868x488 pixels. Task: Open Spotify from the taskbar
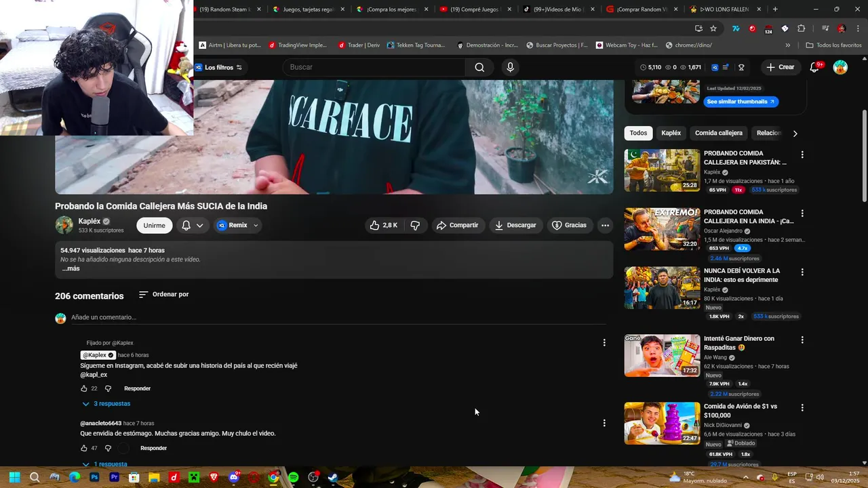(293, 477)
